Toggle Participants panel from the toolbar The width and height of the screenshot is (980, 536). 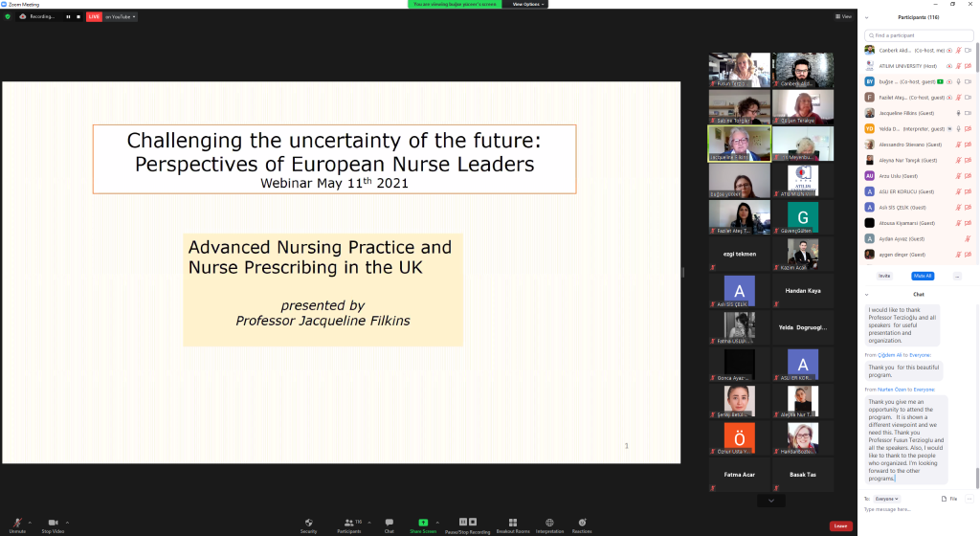348,523
